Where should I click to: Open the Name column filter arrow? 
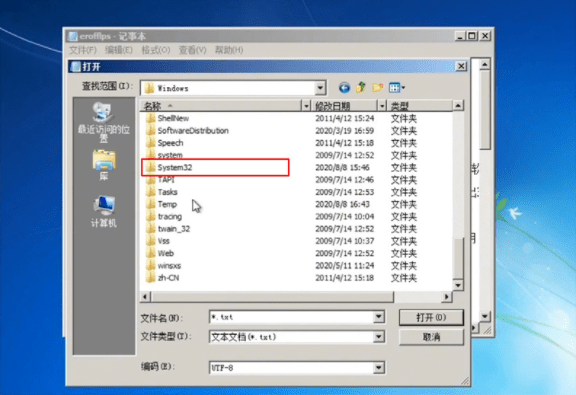(x=306, y=106)
